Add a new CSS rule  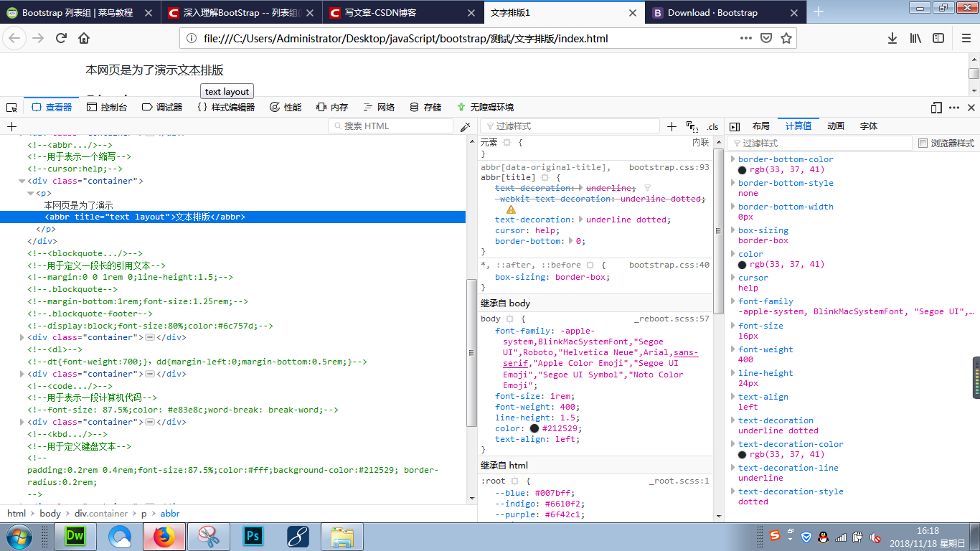672,126
